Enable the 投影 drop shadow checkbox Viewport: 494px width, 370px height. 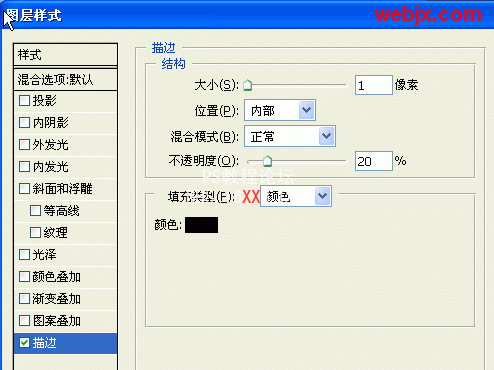pyautogui.click(x=24, y=100)
